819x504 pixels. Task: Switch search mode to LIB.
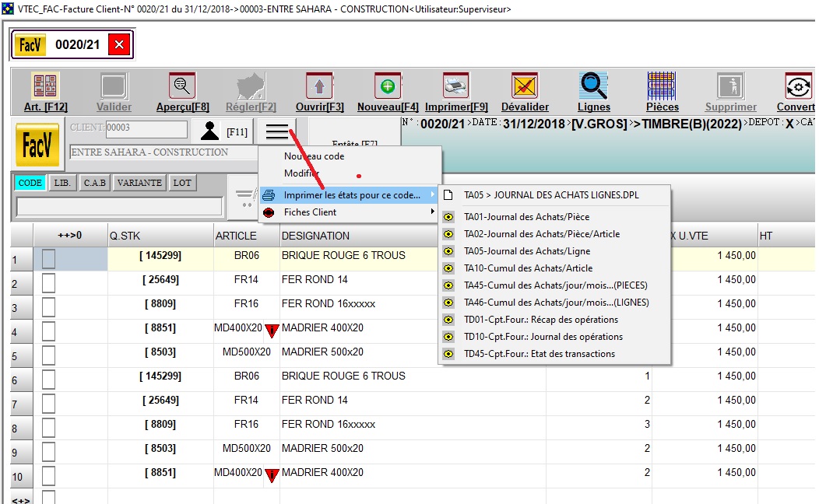pyautogui.click(x=62, y=183)
